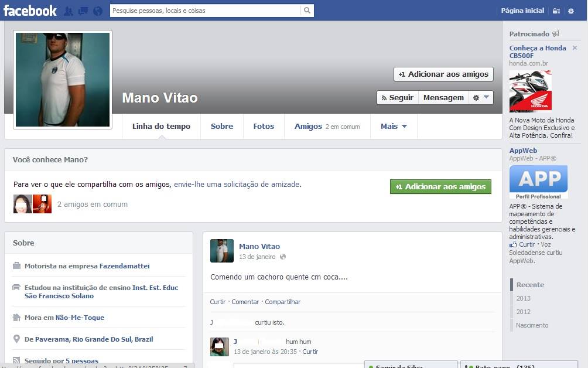Close the Honda CB500F sponsored ad

[575, 48]
